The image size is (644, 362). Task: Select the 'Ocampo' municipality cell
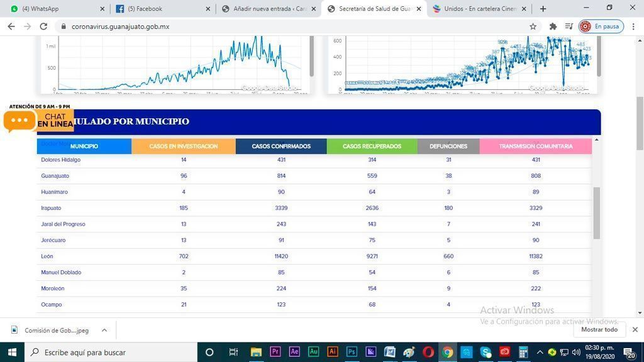coord(52,305)
